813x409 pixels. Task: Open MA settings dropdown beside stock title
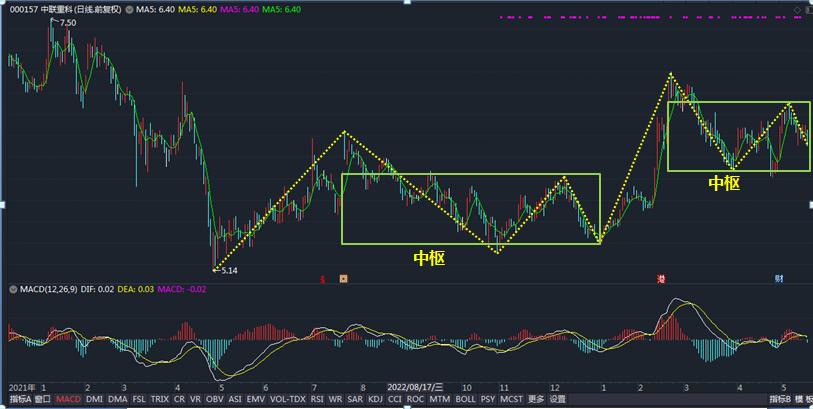point(129,9)
